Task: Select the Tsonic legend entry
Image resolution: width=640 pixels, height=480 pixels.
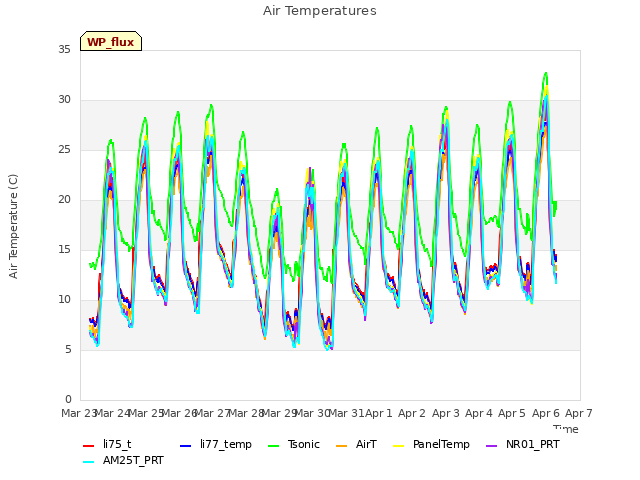Action: pyautogui.click(x=293, y=444)
